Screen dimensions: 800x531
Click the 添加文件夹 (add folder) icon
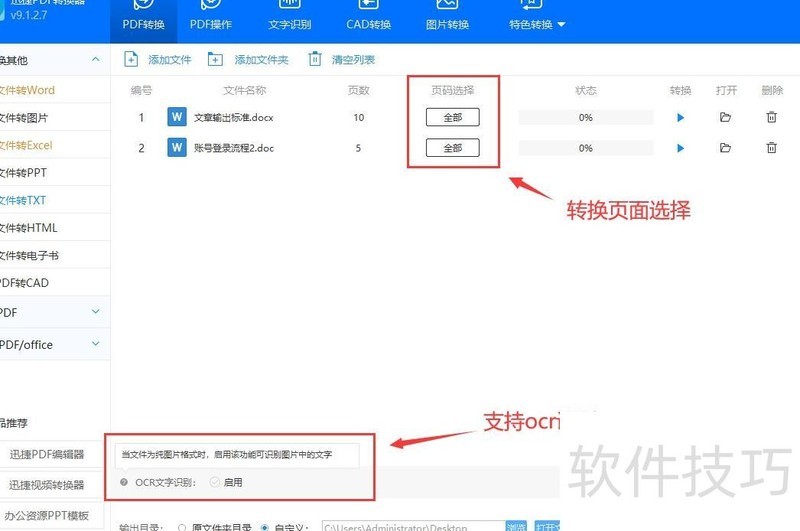click(215, 60)
